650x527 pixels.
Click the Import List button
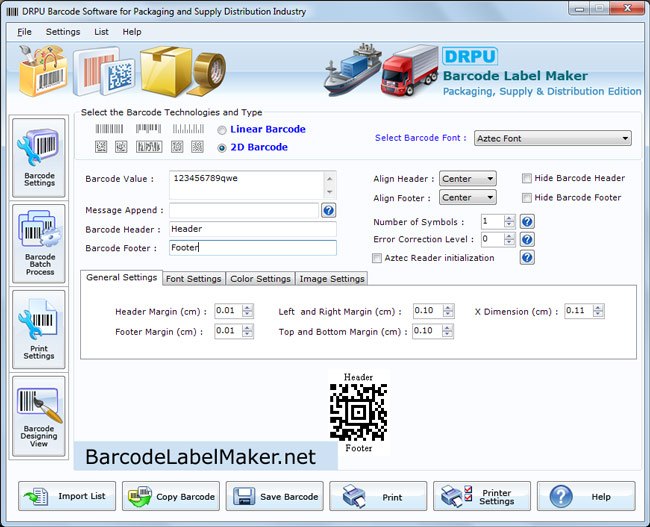tap(67, 496)
